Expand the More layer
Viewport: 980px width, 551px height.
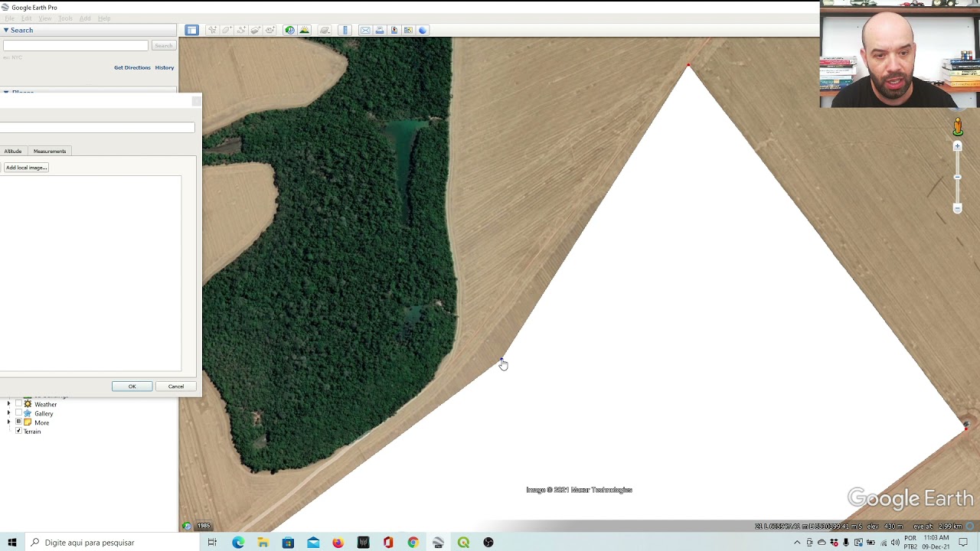pyautogui.click(x=8, y=422)
